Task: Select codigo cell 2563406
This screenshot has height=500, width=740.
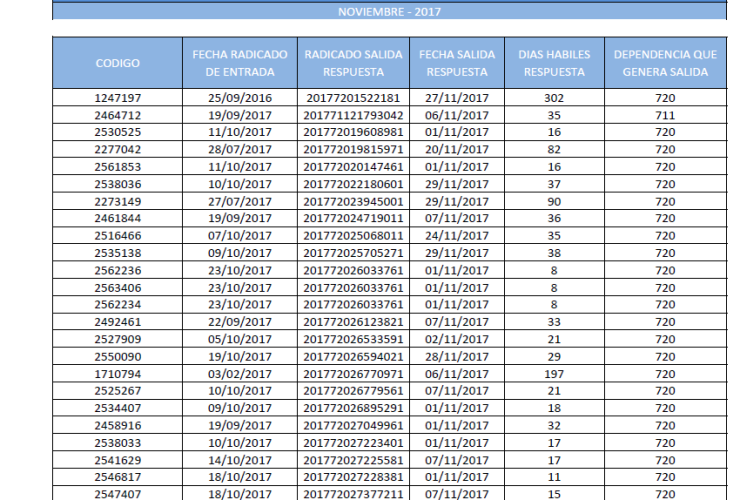Action: click(118, 288)
